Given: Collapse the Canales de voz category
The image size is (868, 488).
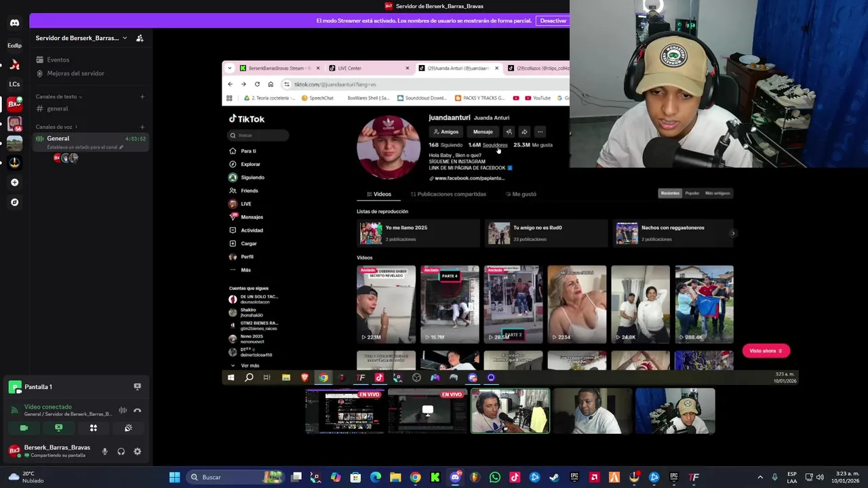Looking at the screenshot, I should [56, 127].
